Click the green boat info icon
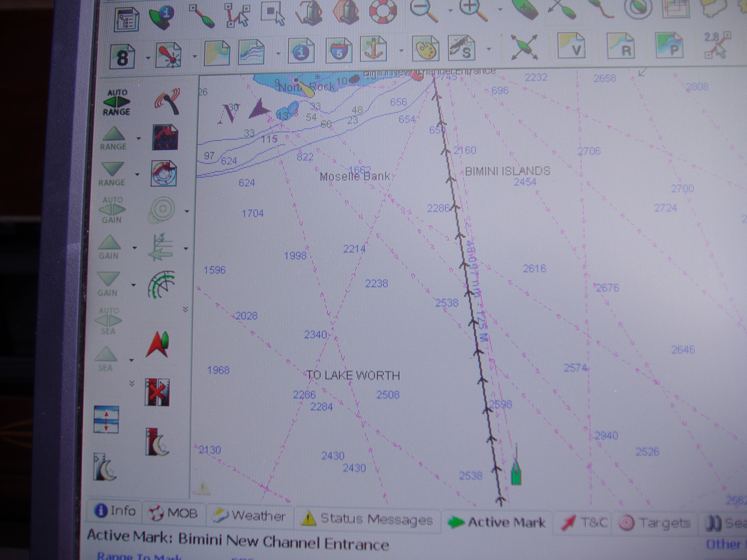 tap(162, 17)
